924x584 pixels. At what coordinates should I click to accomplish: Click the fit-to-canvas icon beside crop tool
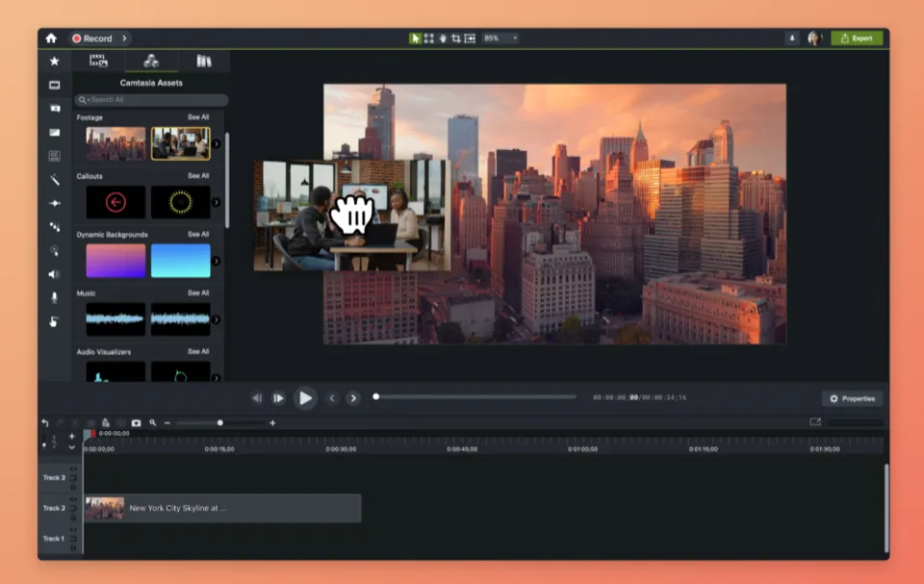tap(471, 38)
